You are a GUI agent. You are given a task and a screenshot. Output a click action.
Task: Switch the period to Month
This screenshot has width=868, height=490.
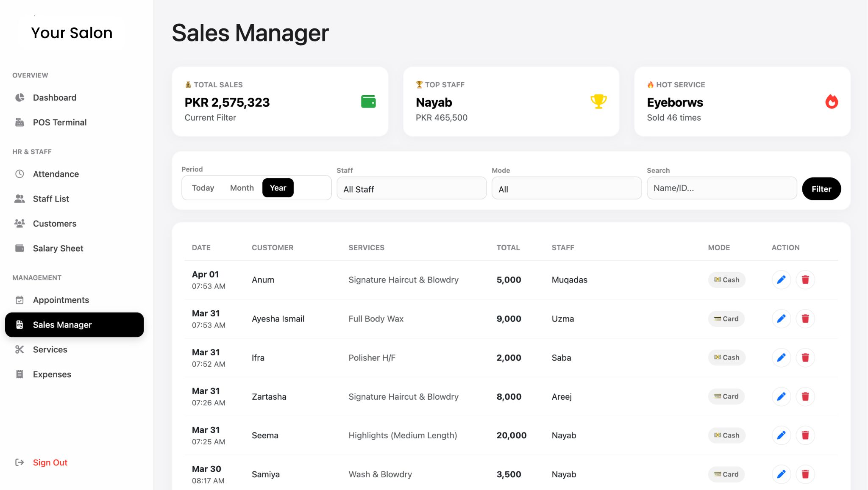(242, 188)
